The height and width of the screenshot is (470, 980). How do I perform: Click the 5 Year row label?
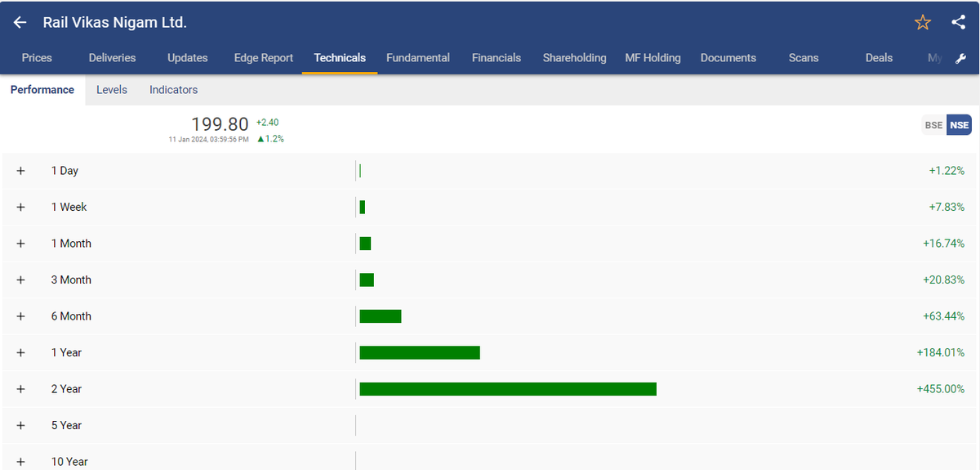(x=66, y=425)
